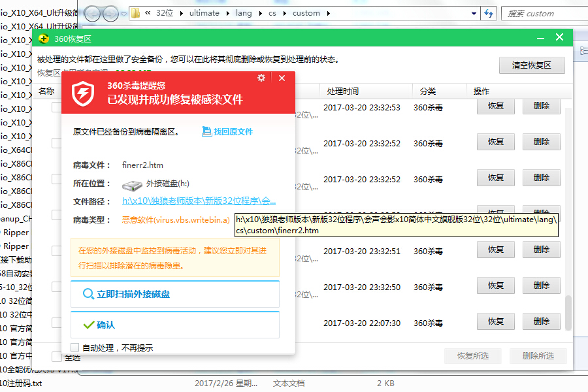Click the virus.vbs.writebin.a virus type text
This screenshot has height=392, width=588.
point(193,220)
